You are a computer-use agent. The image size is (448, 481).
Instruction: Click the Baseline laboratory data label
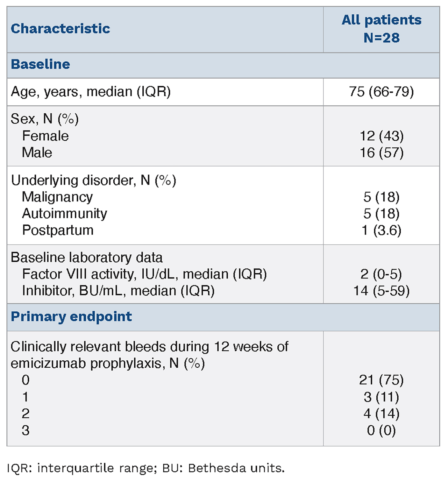[87, 258]
